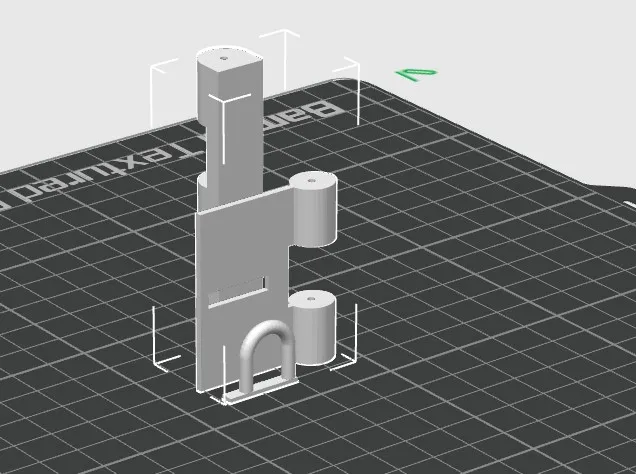Click the upper hinge cylinder of the model
636x474 pixels.
[314, 210]
